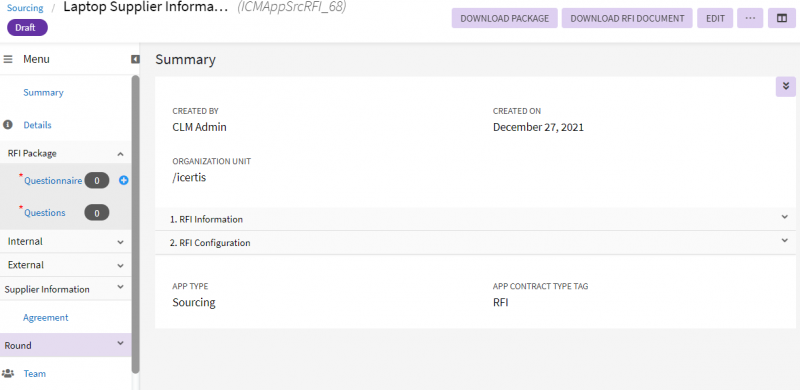Click the Team people icon

pos(8,373)
